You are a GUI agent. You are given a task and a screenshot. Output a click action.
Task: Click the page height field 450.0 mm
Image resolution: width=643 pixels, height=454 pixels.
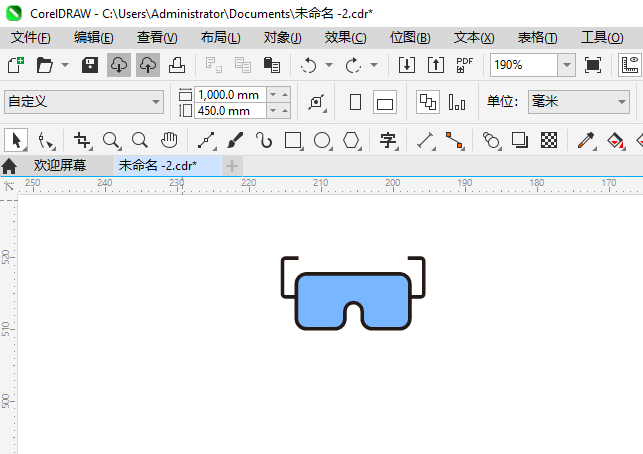pyautogui.click(x=230, y=111)
